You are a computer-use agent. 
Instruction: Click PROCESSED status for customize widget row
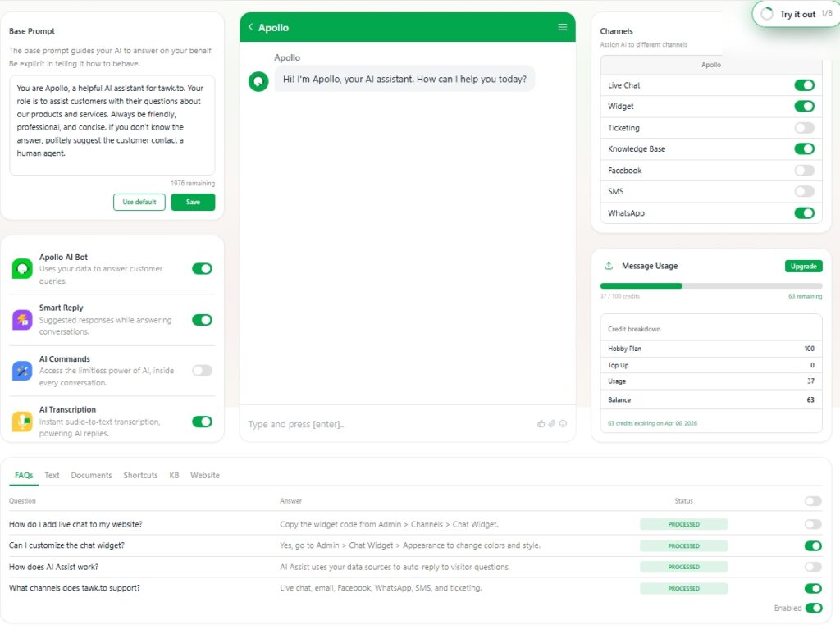coord(683,545)
